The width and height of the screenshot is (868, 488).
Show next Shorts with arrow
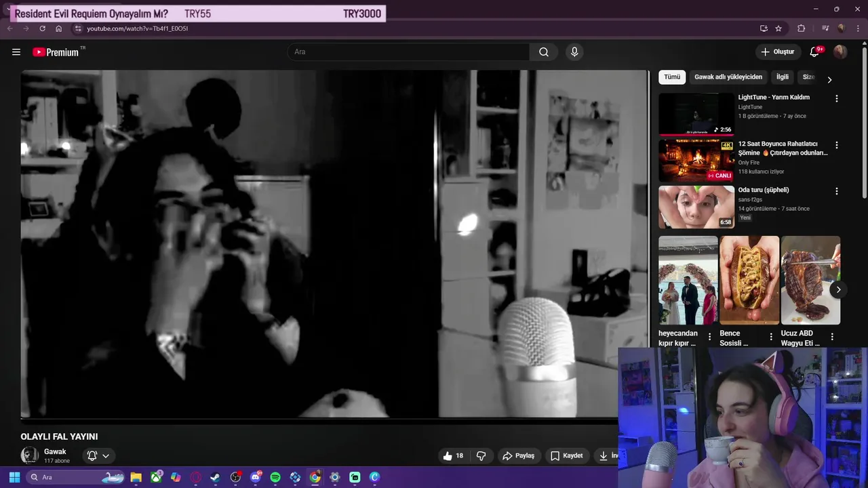838,289
